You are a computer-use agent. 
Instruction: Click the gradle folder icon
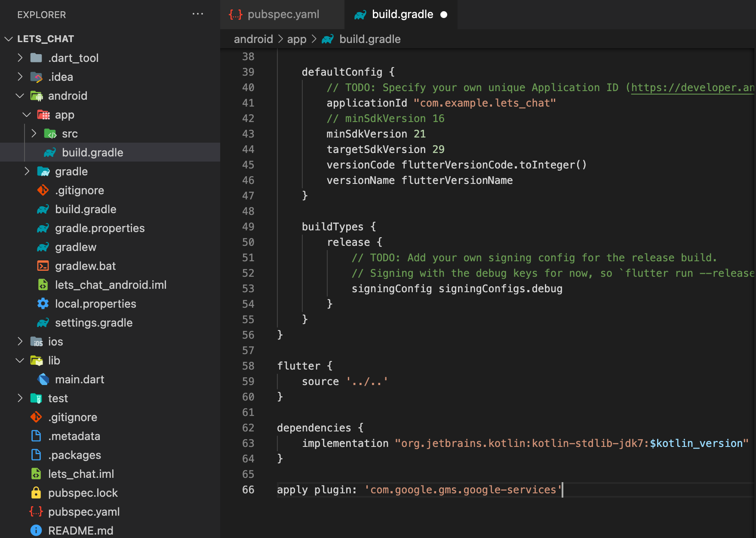[43, 171]
